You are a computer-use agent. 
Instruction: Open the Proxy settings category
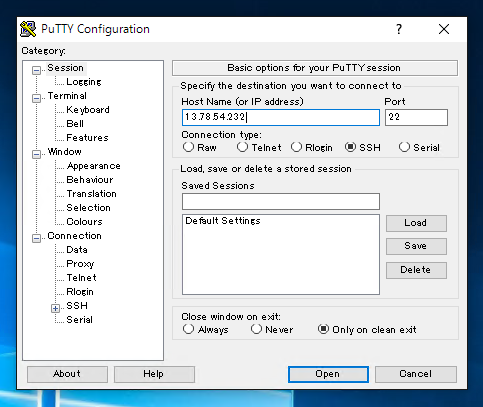[x=80, y=264]
